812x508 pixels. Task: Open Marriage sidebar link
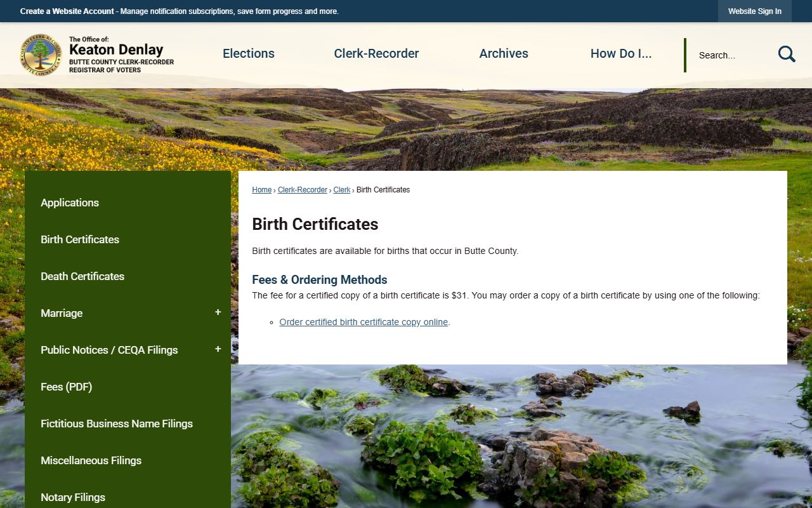(x=62, y=313)
